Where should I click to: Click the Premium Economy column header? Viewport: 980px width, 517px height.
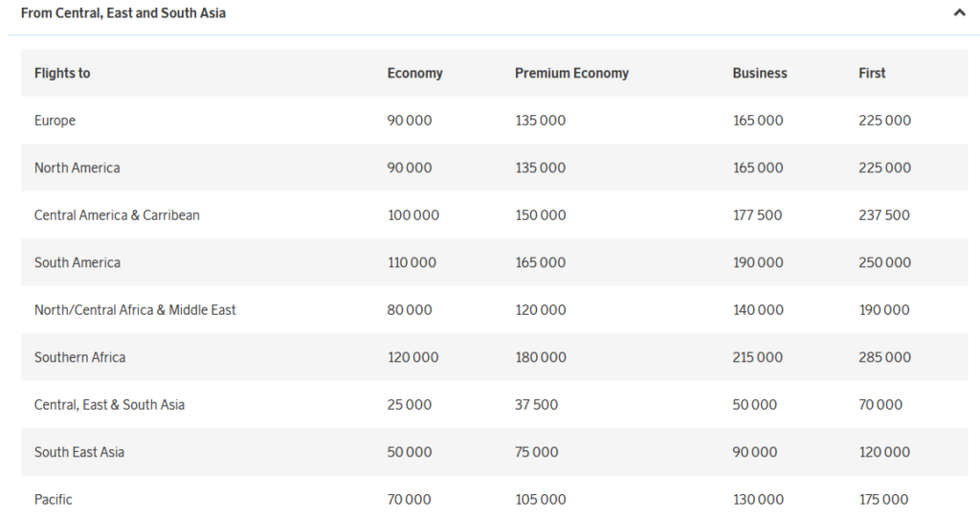pyautogui.click(x=571, y=73)
